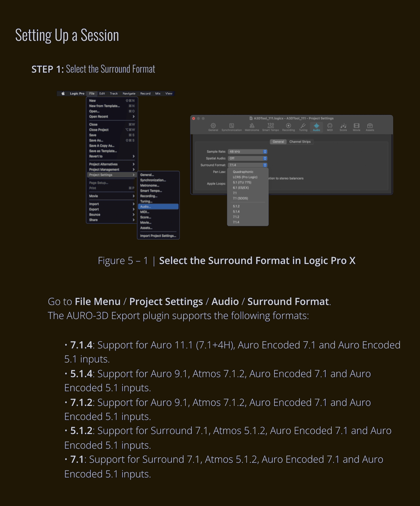Switch to the General tab in Audio settings
The height and width of the screenshot is (506, 420).
[x=278, y=142]
